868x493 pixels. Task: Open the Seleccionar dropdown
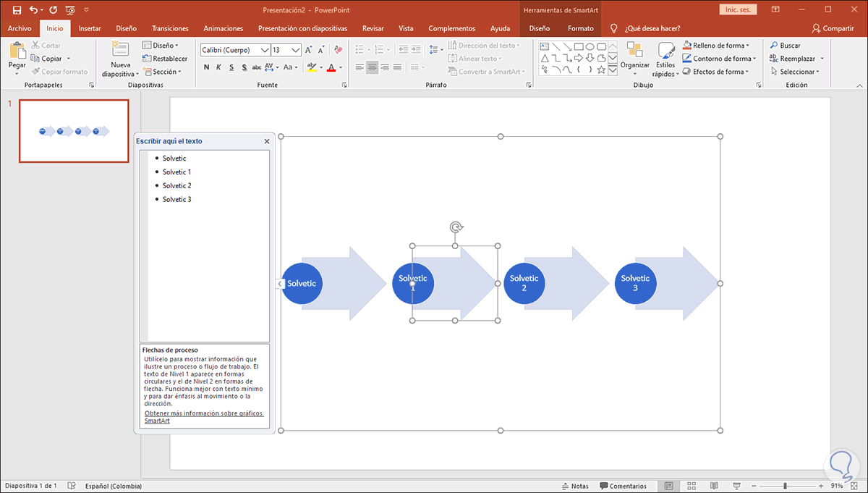point(795,72)
